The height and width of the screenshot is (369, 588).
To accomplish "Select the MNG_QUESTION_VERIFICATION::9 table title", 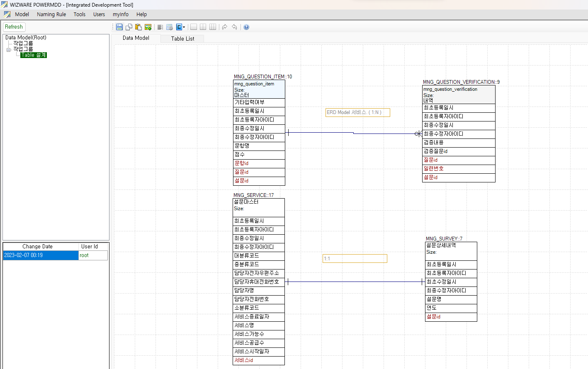I will point(461,82).
